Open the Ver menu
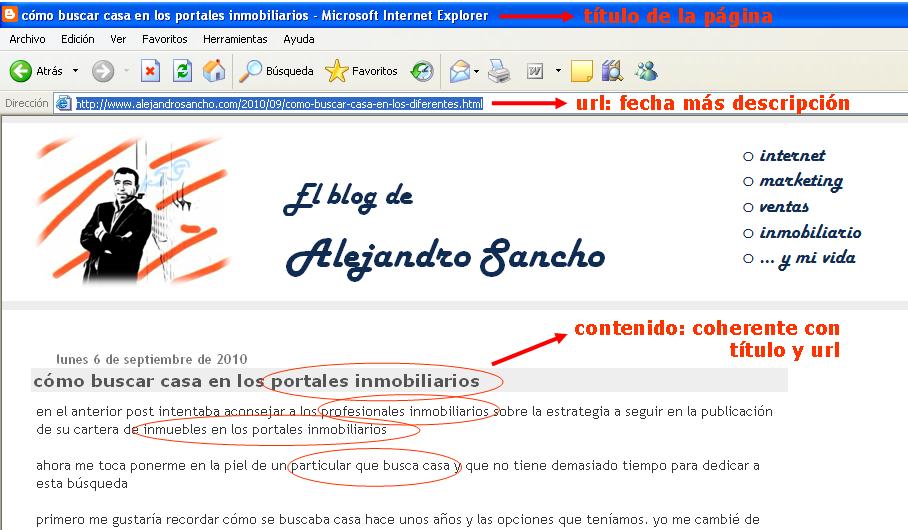This screenshot has width=908, height=530. coord(118,39)
